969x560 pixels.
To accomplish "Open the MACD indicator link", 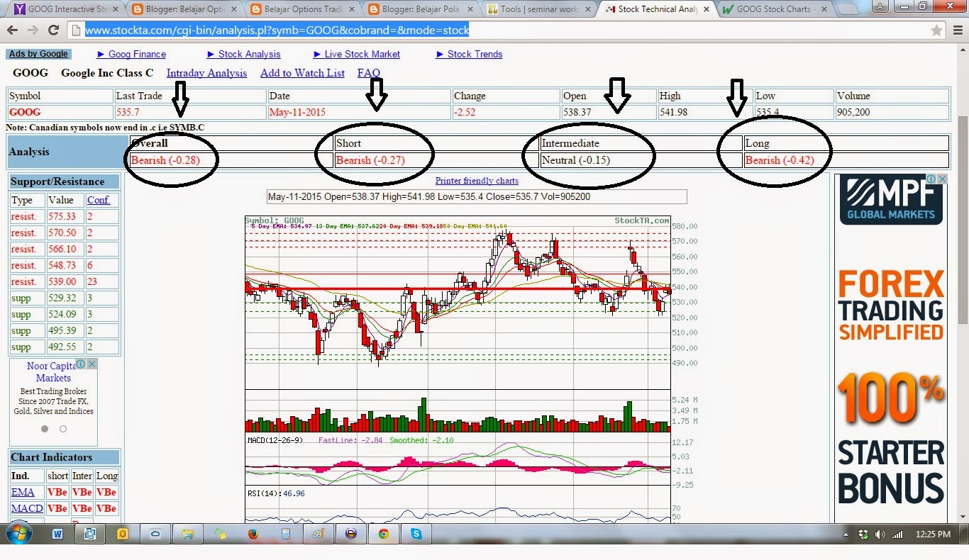I will (x=27, y=508).
